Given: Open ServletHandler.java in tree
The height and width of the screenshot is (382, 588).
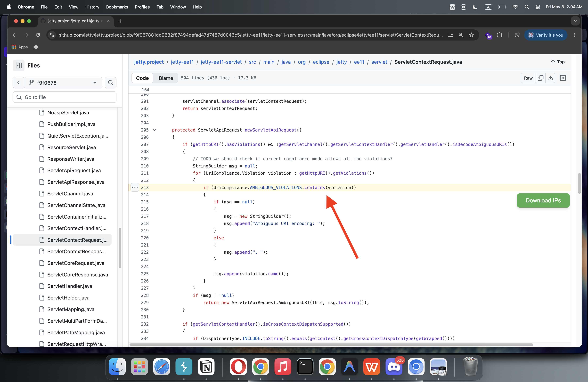Looking at the screenshot, I should (70, 286).
